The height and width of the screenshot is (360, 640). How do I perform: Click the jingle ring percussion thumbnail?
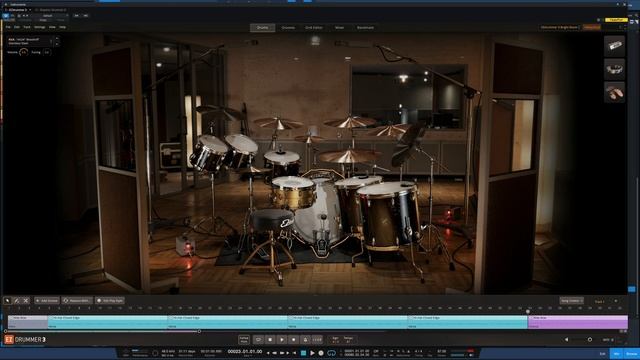pos(614,69)
